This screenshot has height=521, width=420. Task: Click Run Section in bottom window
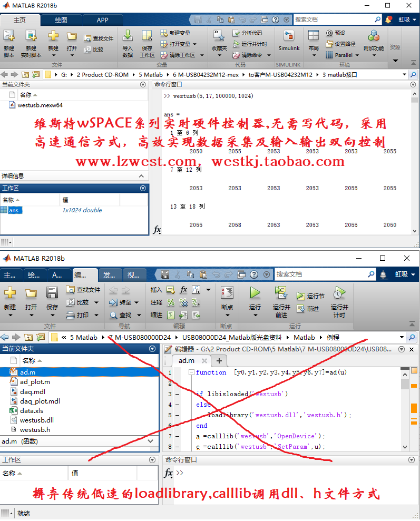tap(310, 296)
